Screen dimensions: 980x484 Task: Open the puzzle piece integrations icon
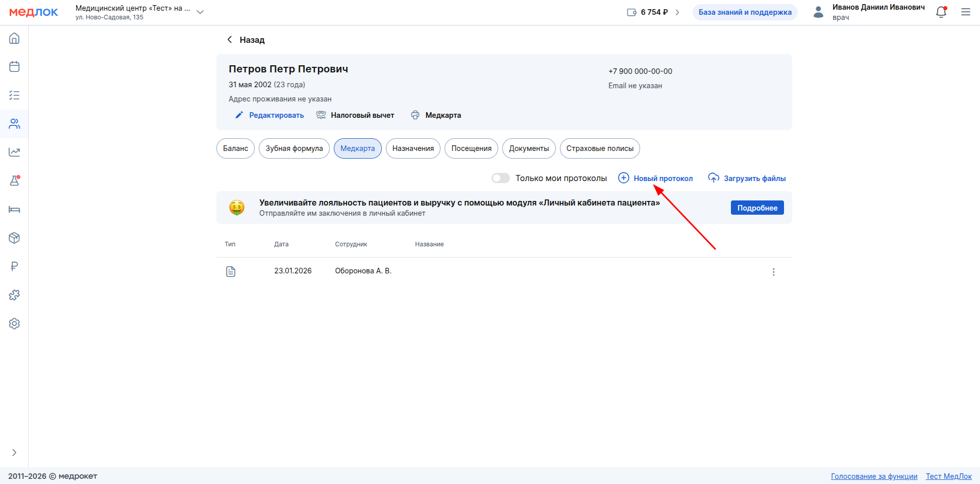tap(14, 295)
